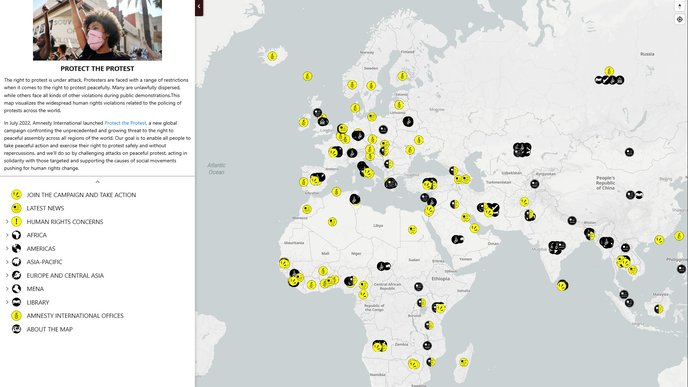Expand the Human Rights Concerns group
Image resolution: width=688 pixels, height=387 pixels.
pos(7,222)
